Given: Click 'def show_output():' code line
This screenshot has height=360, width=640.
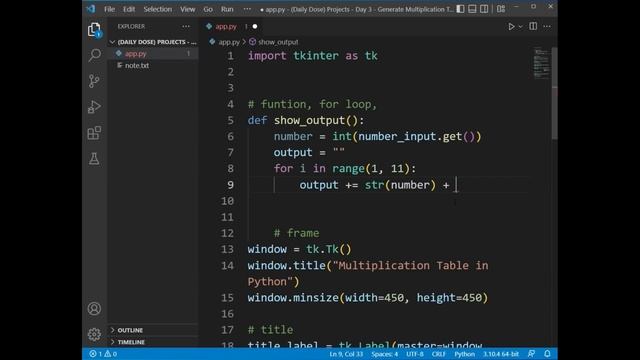Looking at the screenshot, I should 306,120.
